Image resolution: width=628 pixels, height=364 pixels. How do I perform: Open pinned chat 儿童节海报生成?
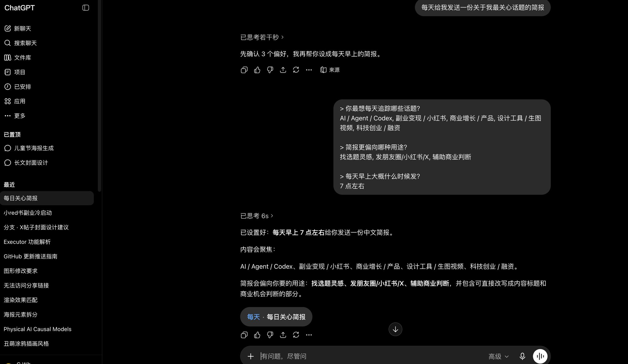29,148
